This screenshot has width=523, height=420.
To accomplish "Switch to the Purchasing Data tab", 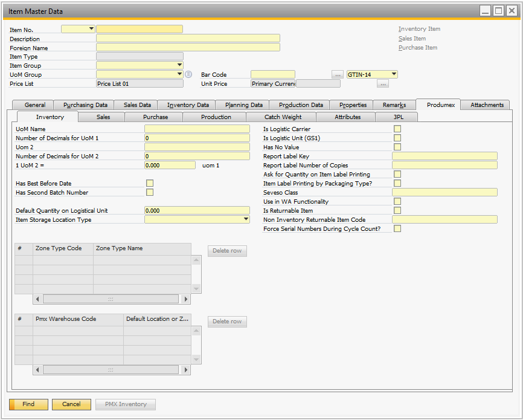I will point(85,105).
